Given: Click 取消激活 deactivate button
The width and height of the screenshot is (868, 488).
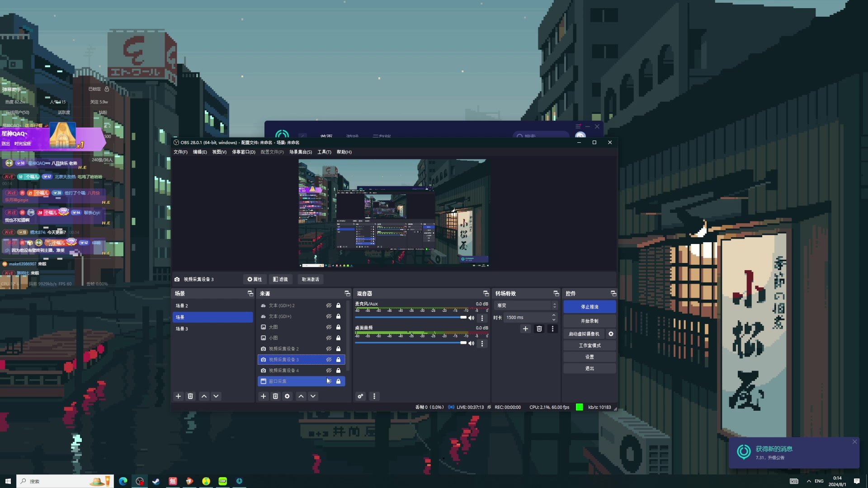Looking at the screenshot, I should coord(311,279).
